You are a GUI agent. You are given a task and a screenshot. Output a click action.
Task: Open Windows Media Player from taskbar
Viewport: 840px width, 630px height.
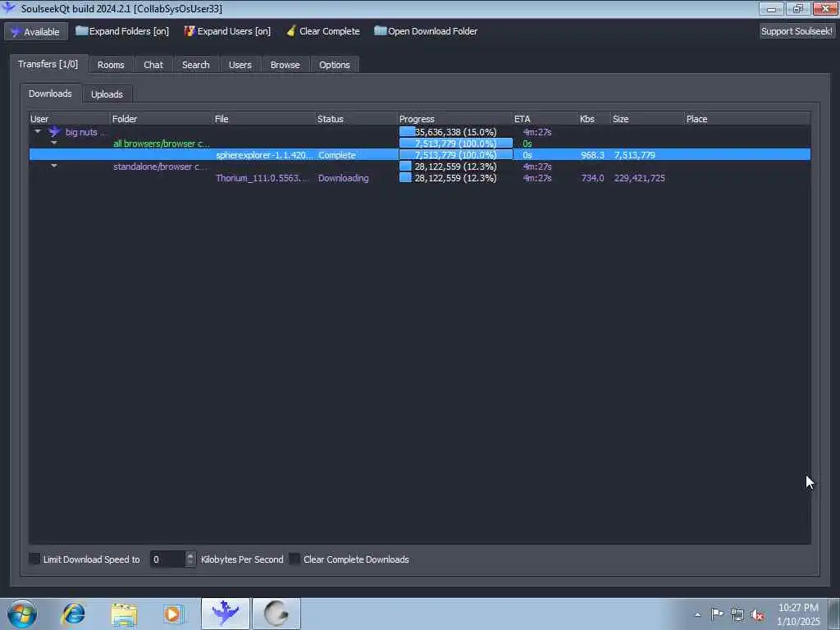pos(173,614)
